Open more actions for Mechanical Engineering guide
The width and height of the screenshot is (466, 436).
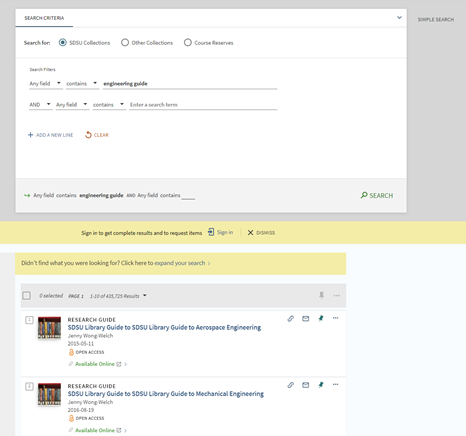(x=336, y=384)
